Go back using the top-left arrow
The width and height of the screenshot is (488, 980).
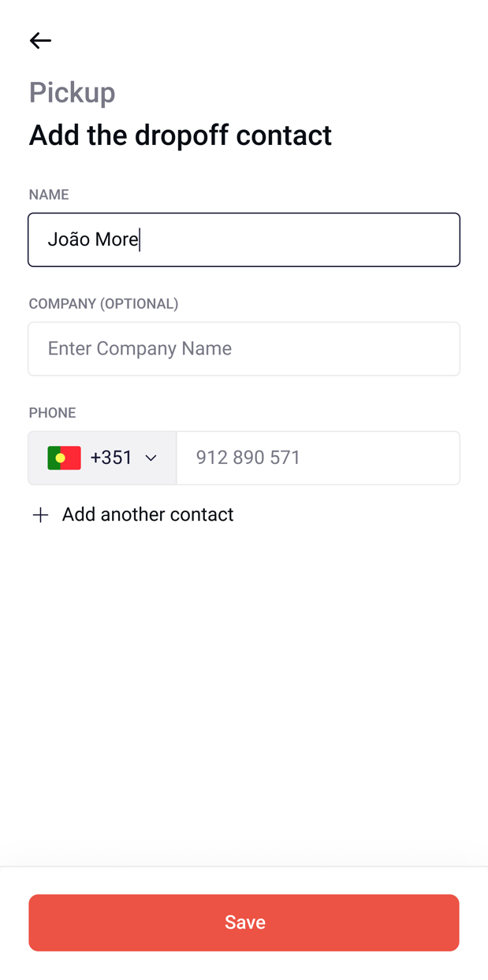40,40
